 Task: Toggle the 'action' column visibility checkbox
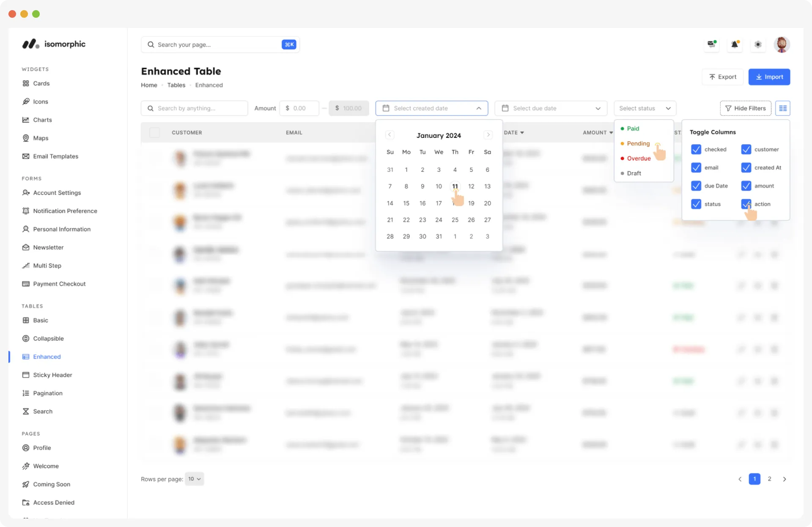(x=746, y=204)
